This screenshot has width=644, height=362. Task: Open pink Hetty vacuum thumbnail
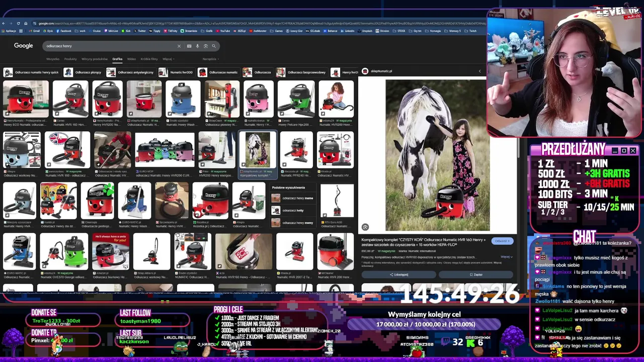pos(258,99)
